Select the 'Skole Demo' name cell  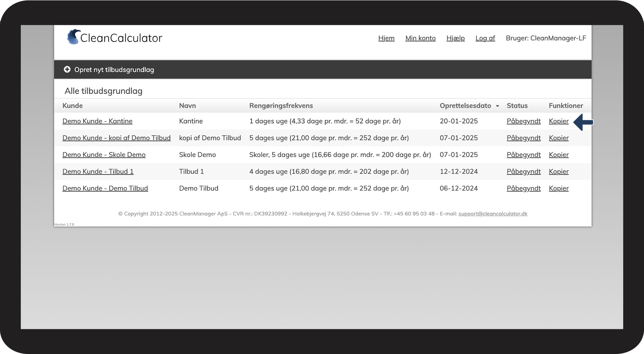point(197,155)
